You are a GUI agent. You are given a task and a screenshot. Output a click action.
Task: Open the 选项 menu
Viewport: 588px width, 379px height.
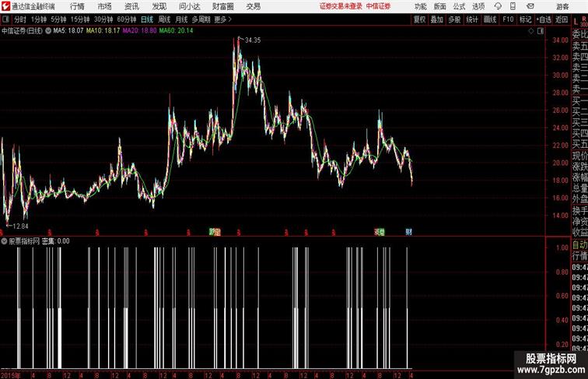coord(478,6)
